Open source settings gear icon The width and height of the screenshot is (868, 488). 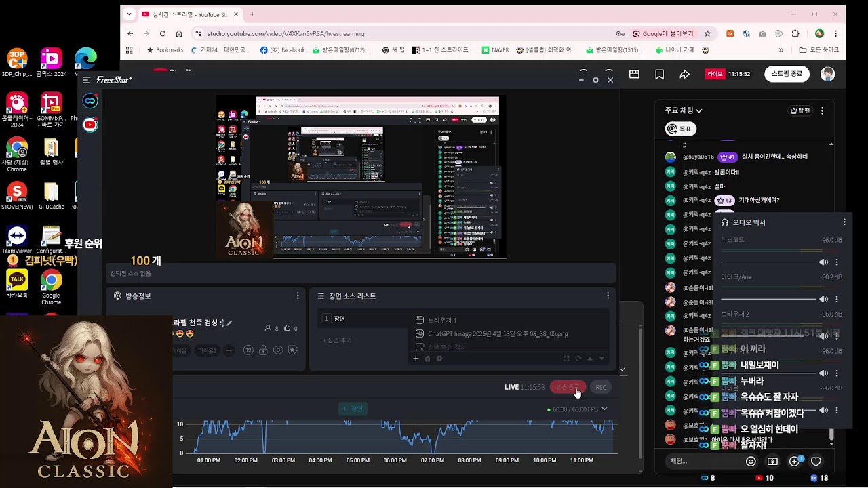point(439,359)
